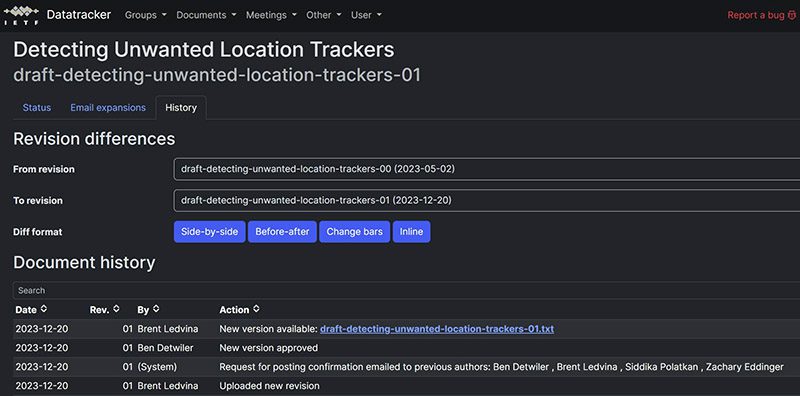The height and width of the screenshot is (396, 800).
Task: Switch to the Email expansions tab
Action: coord(108,108)
